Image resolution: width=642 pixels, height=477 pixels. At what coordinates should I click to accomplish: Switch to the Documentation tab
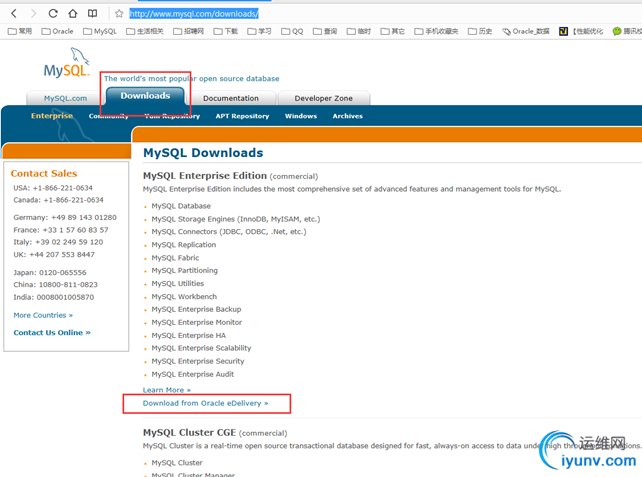point(231,98)
